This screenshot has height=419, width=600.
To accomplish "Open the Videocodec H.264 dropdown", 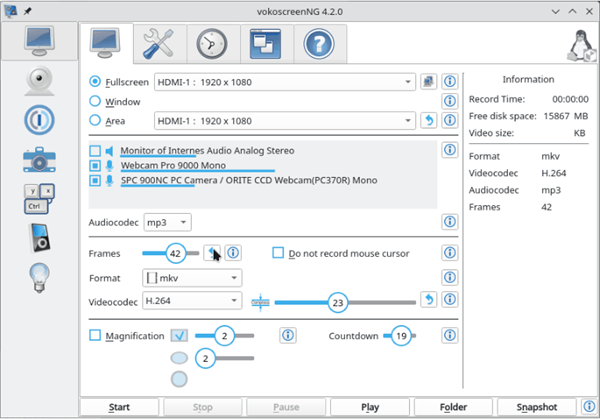I will pos(192,300).
